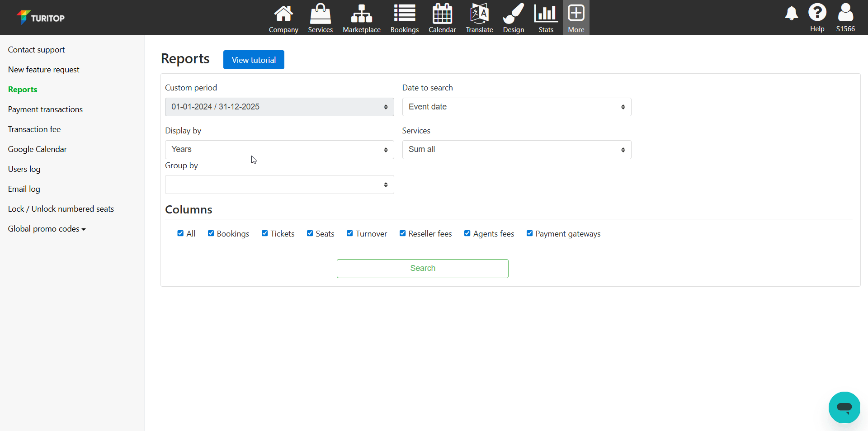Open the chat support bubble

844,407
